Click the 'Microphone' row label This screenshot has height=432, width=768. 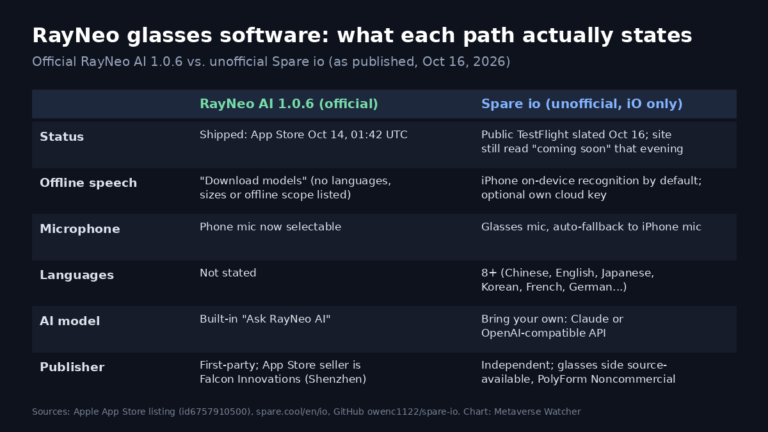[x=80, y=229]
